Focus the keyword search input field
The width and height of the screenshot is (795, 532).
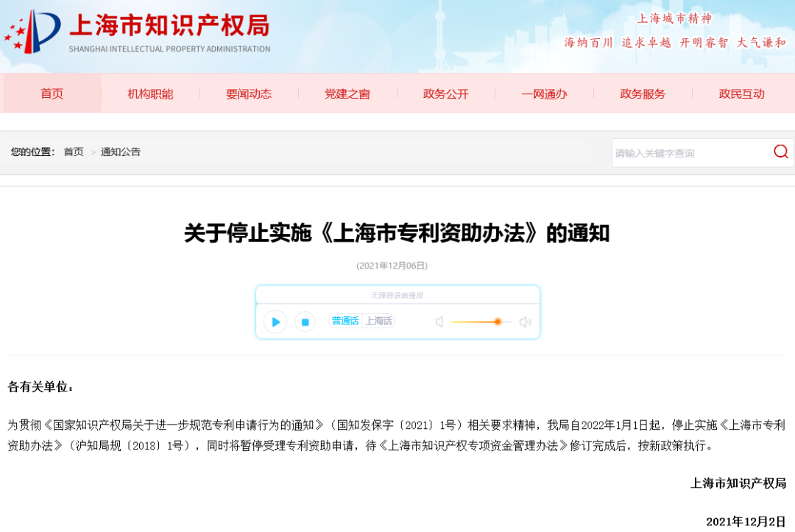[690, 152]
